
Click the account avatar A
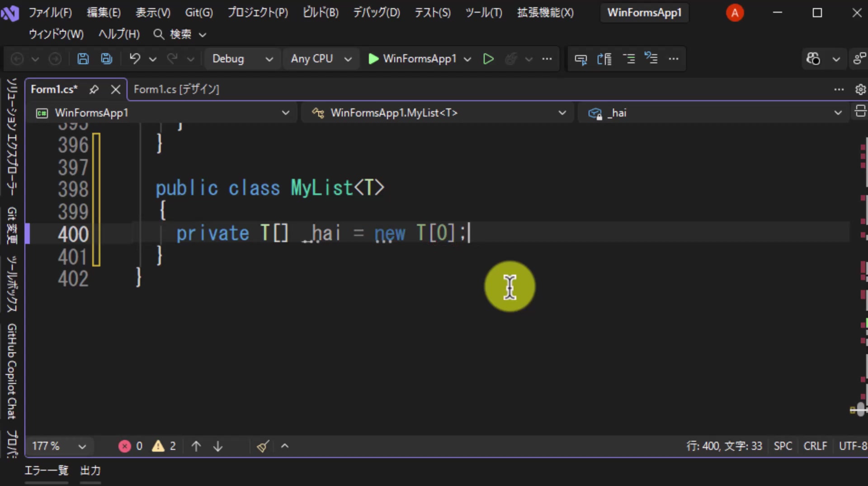point(735,13)
